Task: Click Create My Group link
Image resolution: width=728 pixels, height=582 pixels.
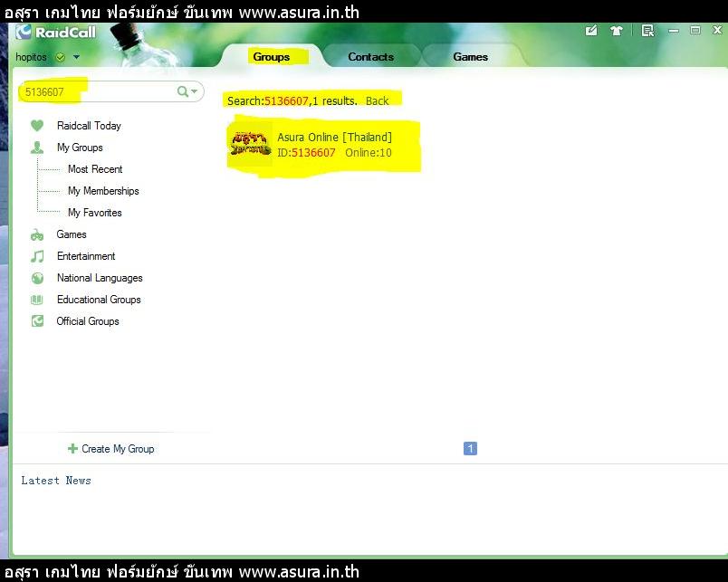Action: (x=118, y=449)
